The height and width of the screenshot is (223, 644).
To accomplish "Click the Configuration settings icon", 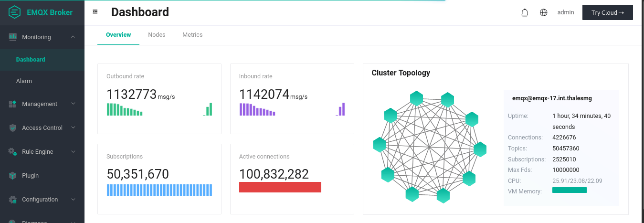I will click(x=13, y=200).
